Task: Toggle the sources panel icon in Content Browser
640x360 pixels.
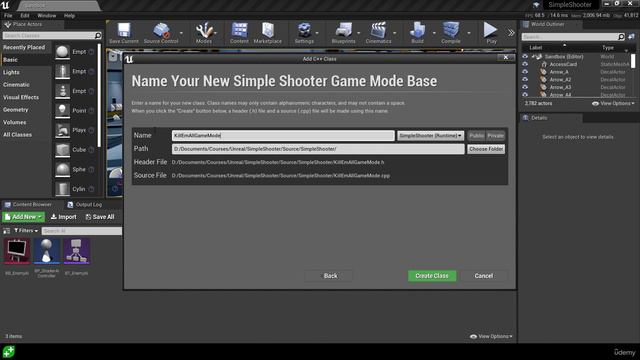Action: (7, 231)
